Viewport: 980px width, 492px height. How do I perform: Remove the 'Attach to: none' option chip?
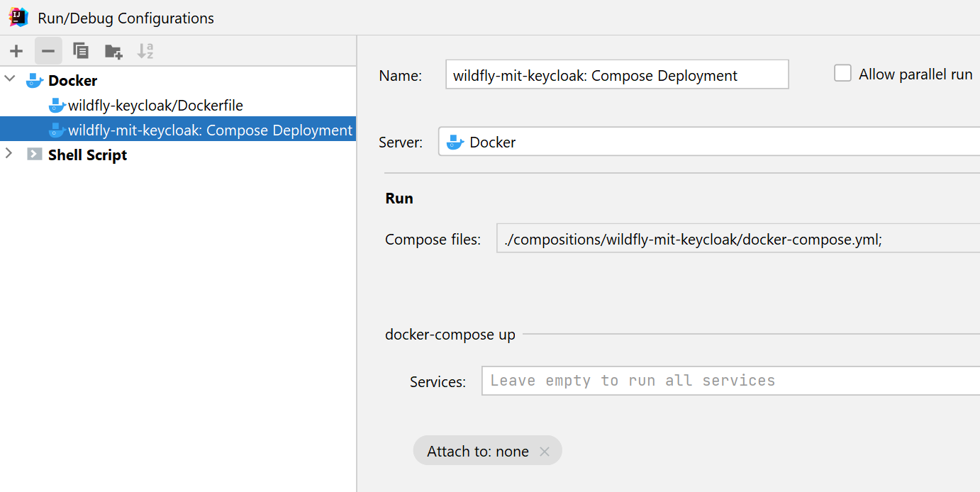click(545, 452)
